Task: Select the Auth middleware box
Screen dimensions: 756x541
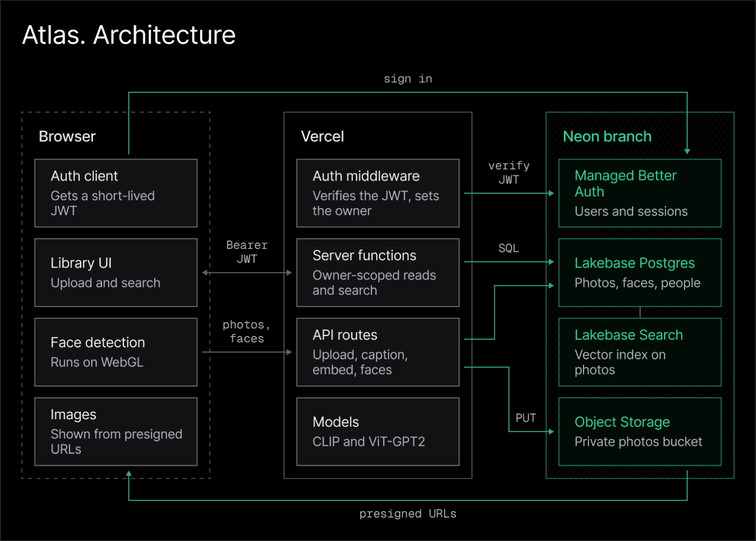Action: point(378,193)
